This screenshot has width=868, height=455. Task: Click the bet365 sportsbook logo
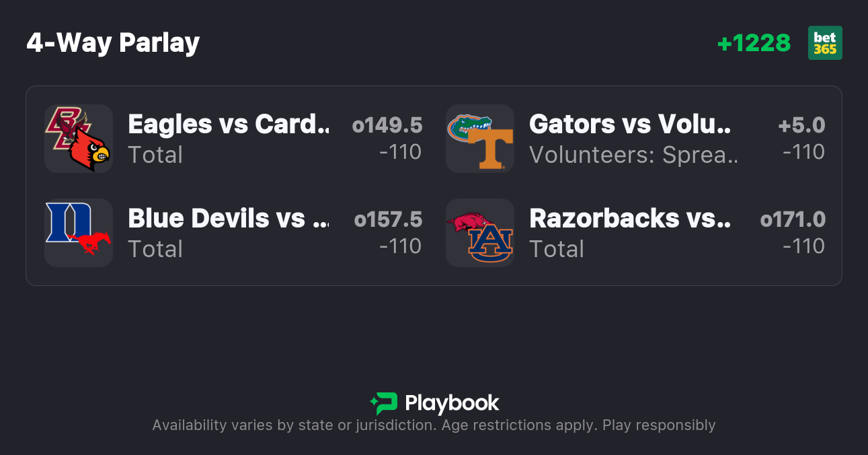825,43
